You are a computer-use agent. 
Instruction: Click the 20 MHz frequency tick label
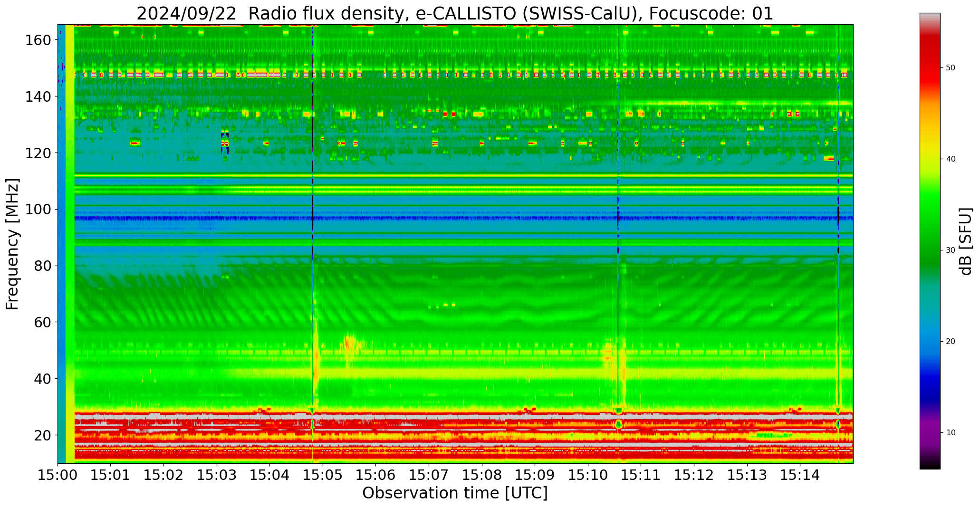coord(42,435)
